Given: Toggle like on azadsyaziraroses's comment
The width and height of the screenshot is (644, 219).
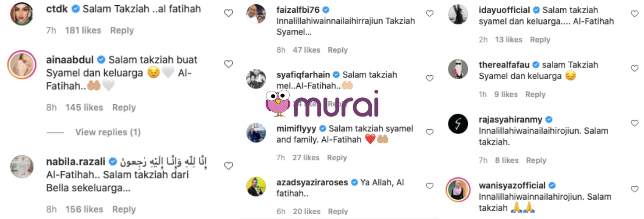Looking at the screenshot, I should 430,186.
